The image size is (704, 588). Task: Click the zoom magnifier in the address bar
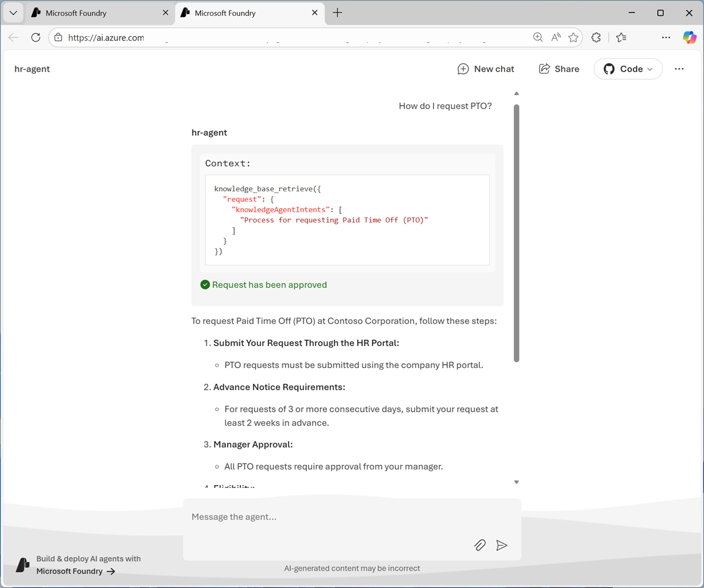pos(537,36)
